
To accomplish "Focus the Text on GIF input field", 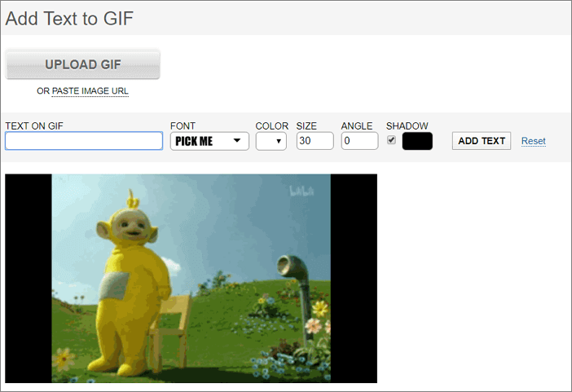I will point(84,141).
